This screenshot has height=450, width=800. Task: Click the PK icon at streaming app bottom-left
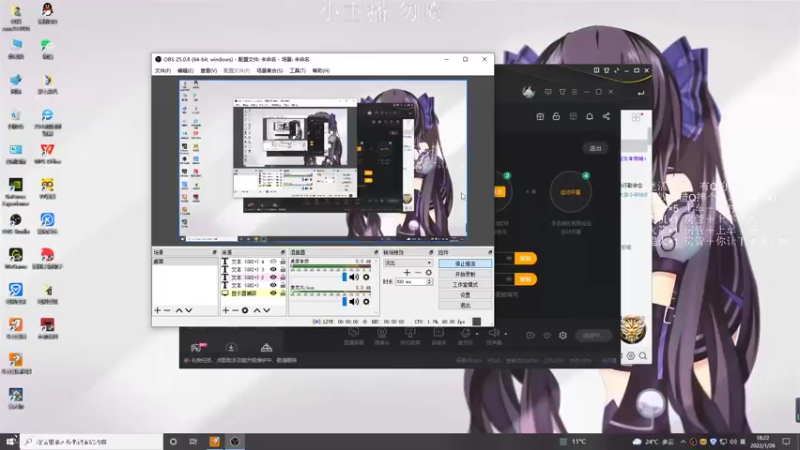coord(197,348)
